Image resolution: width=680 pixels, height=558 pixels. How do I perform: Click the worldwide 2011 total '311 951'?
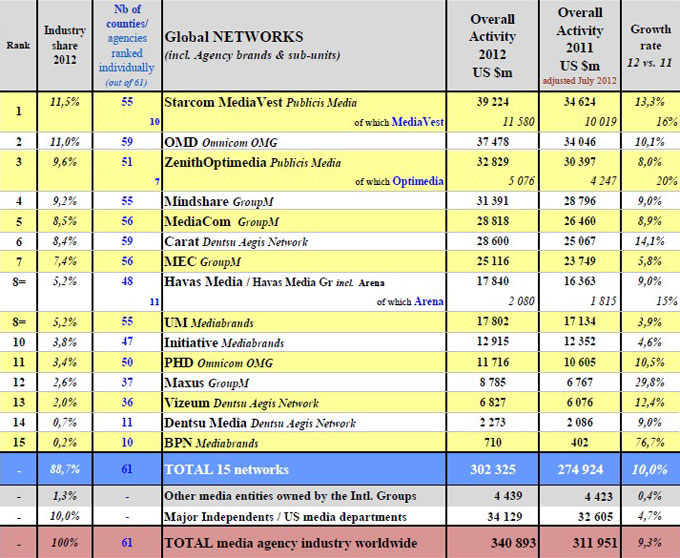point(594,542)
